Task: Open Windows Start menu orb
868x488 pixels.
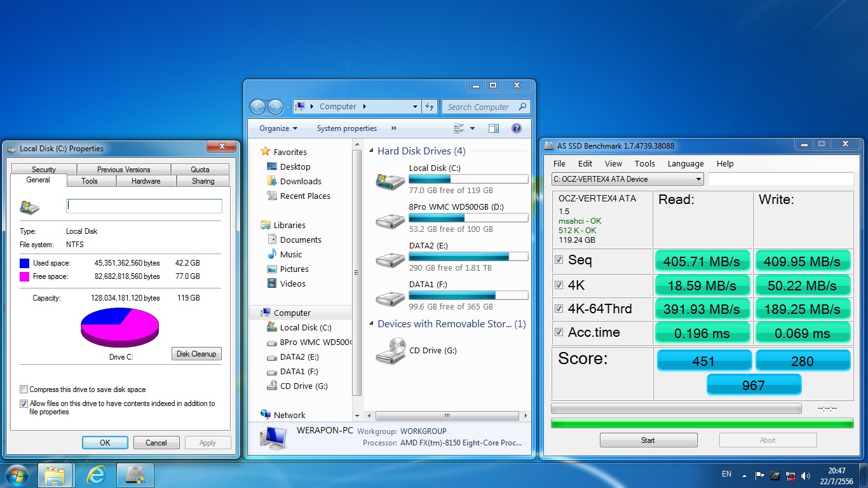Action: pyautogui.click(x=17, y=475)
